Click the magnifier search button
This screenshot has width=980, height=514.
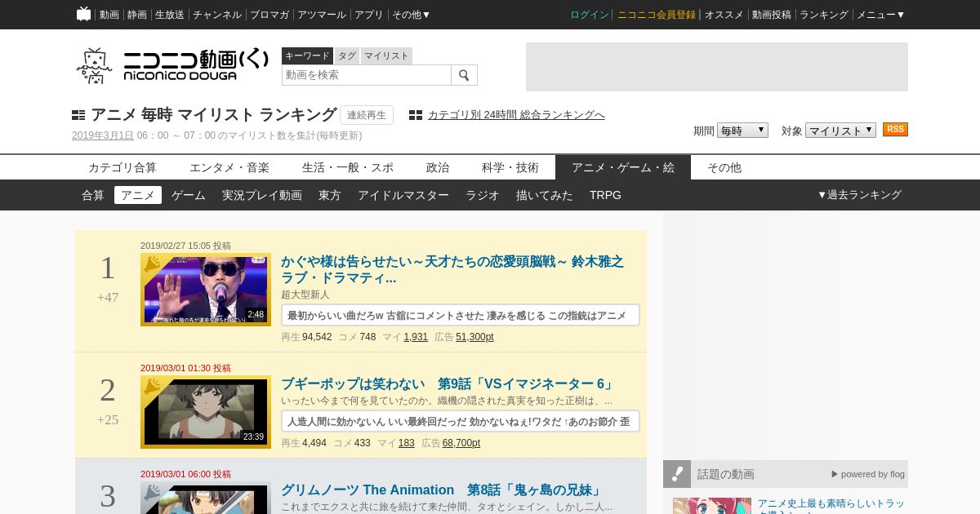coord(464,75)
